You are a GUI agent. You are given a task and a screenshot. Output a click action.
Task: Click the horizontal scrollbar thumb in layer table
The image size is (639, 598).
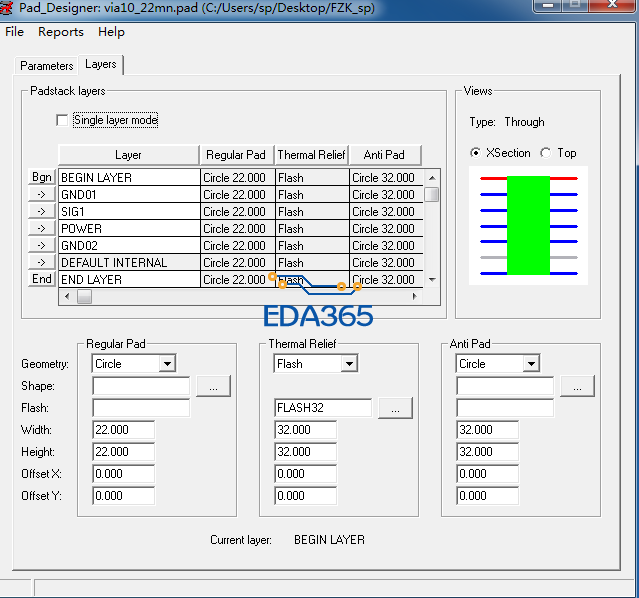pos(84,296)
